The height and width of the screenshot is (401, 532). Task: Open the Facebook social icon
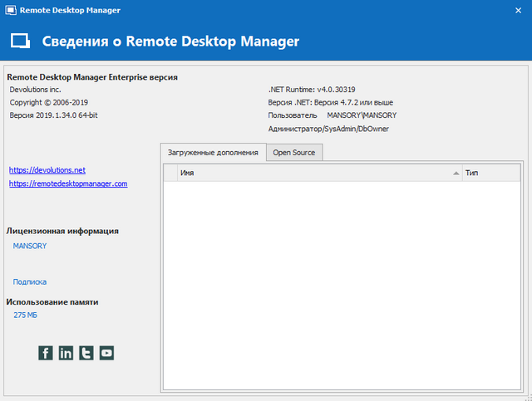tap(46, 353)
